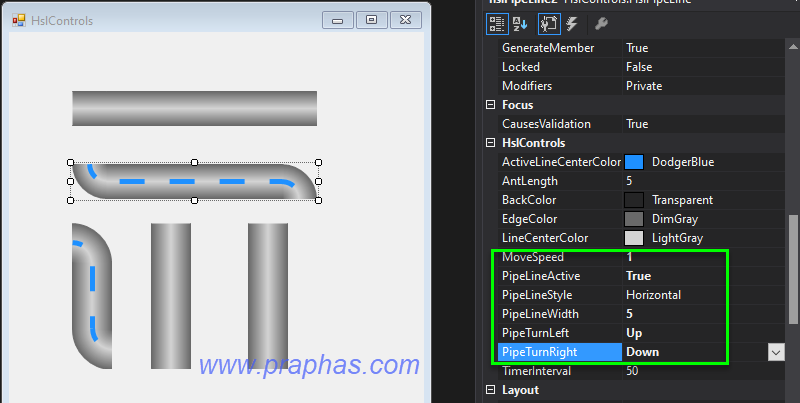This screenshot has height=403, width=800.
Task: Click the property grid scroll-up arrow
Action: coord(793,48)
